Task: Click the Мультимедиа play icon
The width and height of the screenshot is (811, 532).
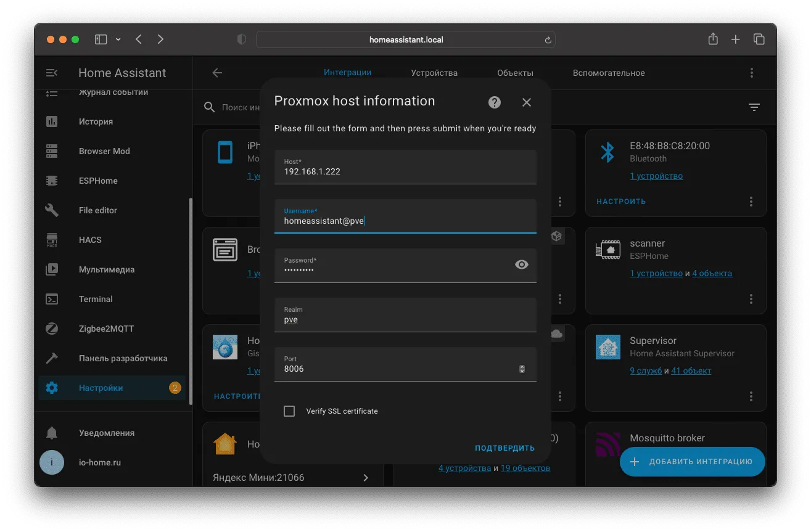Action: (x=52, y=269)
